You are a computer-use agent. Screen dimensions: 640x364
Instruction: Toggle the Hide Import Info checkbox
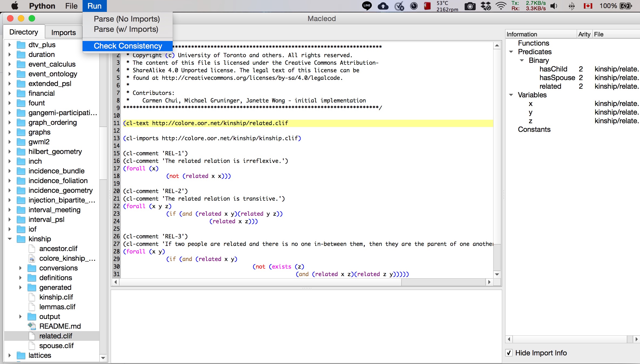point(509,353)
